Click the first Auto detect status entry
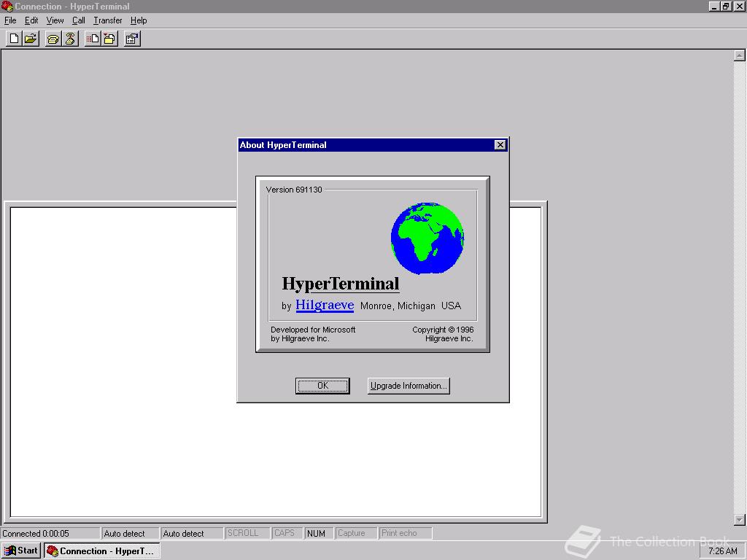The height and width of the screenshot is (560, 747). click(124, 533)
